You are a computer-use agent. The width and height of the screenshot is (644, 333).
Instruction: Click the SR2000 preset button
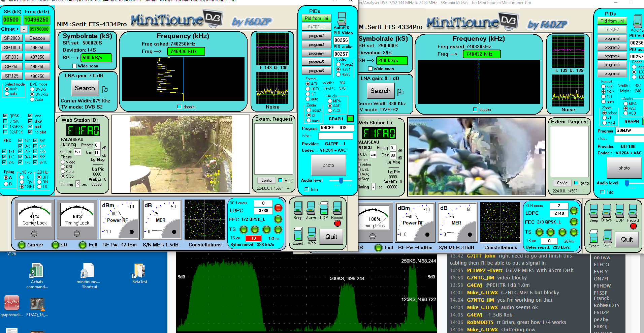point(12,38)
